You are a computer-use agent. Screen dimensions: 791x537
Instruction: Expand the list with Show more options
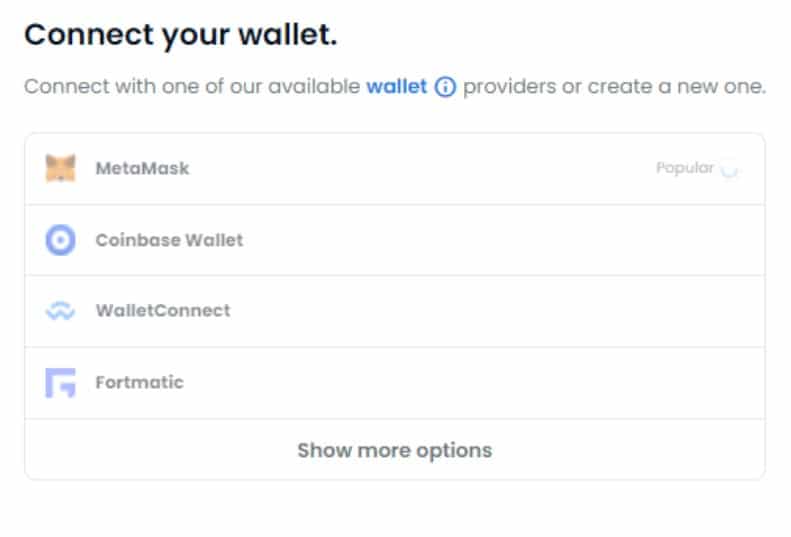click(394, 450)
